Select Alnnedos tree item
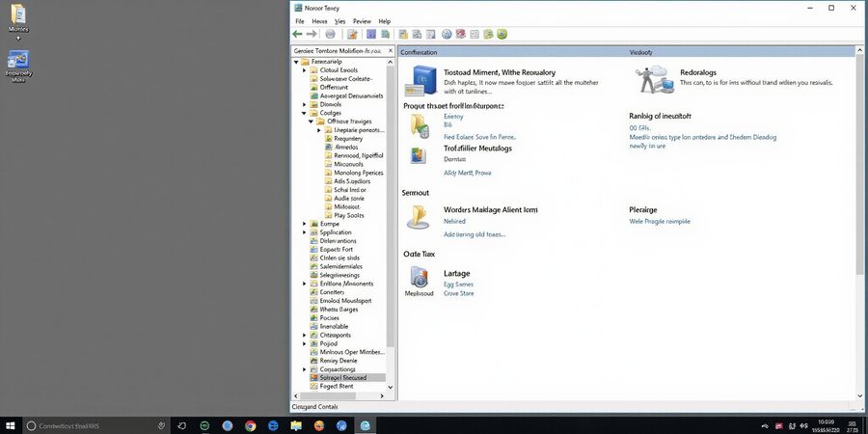This screenshot has height=434, width=868. tap(346, 148)
